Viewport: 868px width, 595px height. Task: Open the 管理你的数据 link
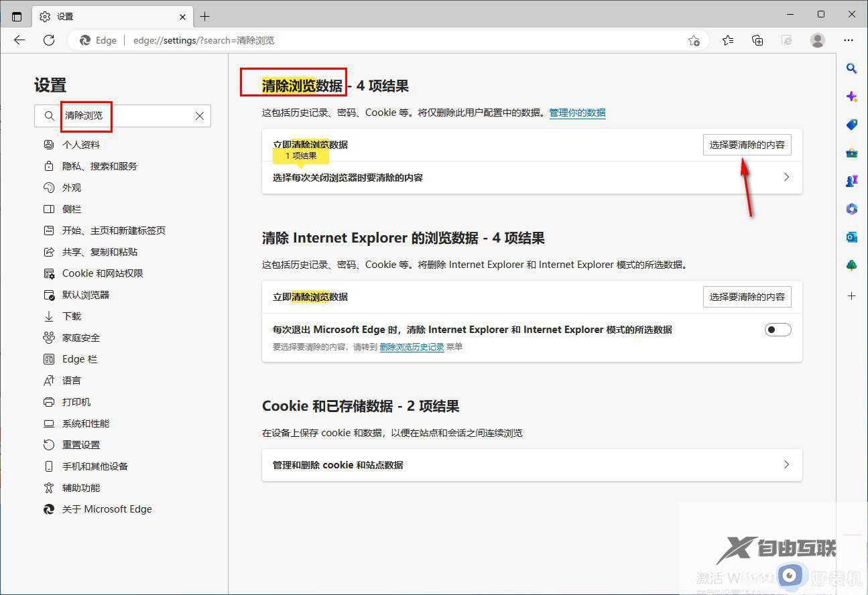point(577,113)
